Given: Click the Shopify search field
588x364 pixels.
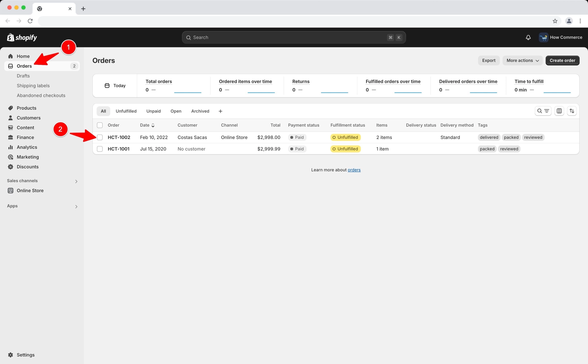Looking at the screenshot, I should (294, 37).
